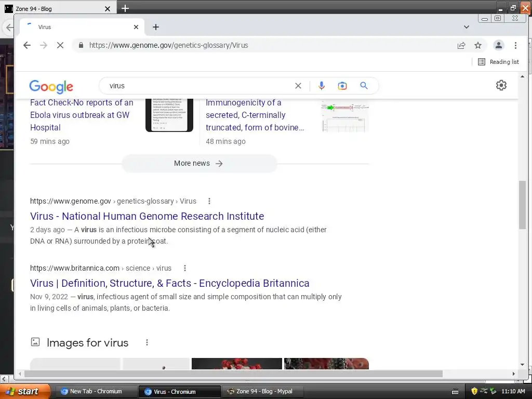Image resolution: width=532 pixels, height=399 pixels.
Task: Open the Images for virus heading
Action: (87, 343)
